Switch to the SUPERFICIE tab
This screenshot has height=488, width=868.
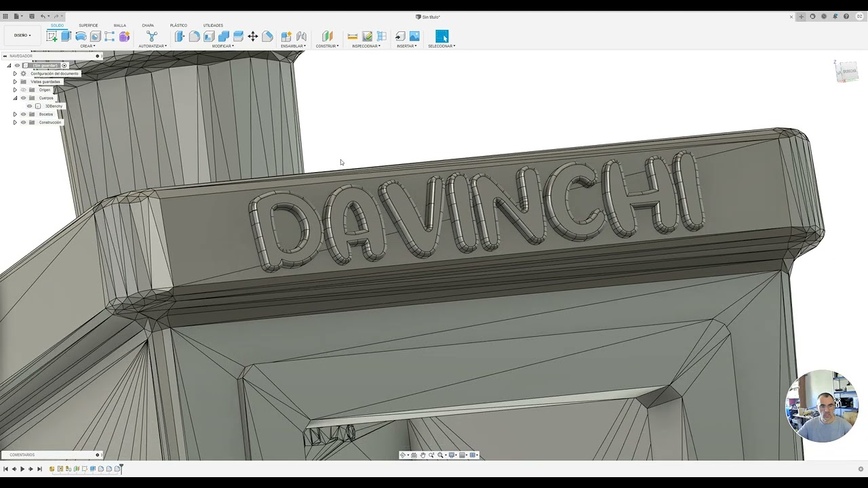point(88,25)
